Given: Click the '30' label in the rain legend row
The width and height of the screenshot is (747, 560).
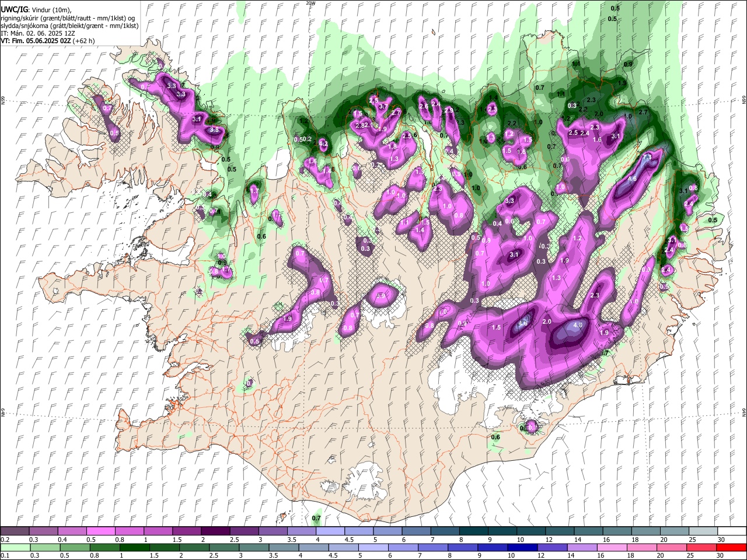Looking at the screenshot, I should [x=720, y=556].
